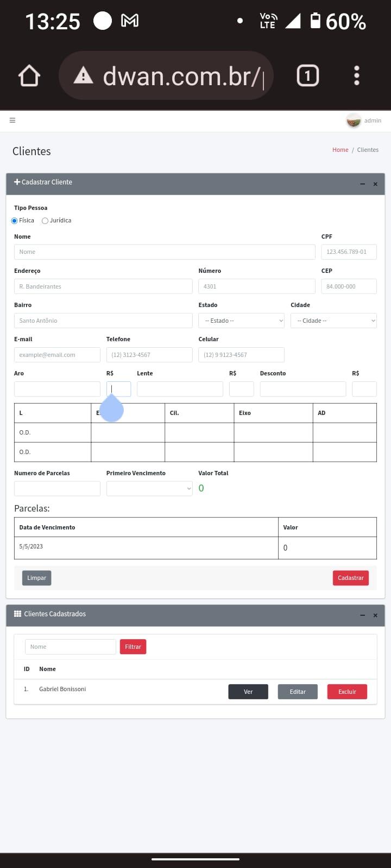This screenshot has height=868, width=391.
Task: Focus the CPF input field
Action: point(349,252)
